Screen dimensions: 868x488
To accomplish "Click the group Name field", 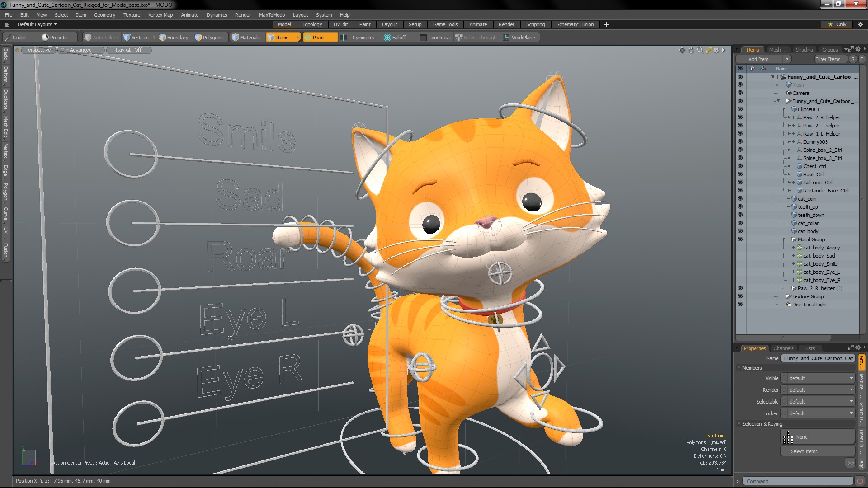I will point(818,358).
